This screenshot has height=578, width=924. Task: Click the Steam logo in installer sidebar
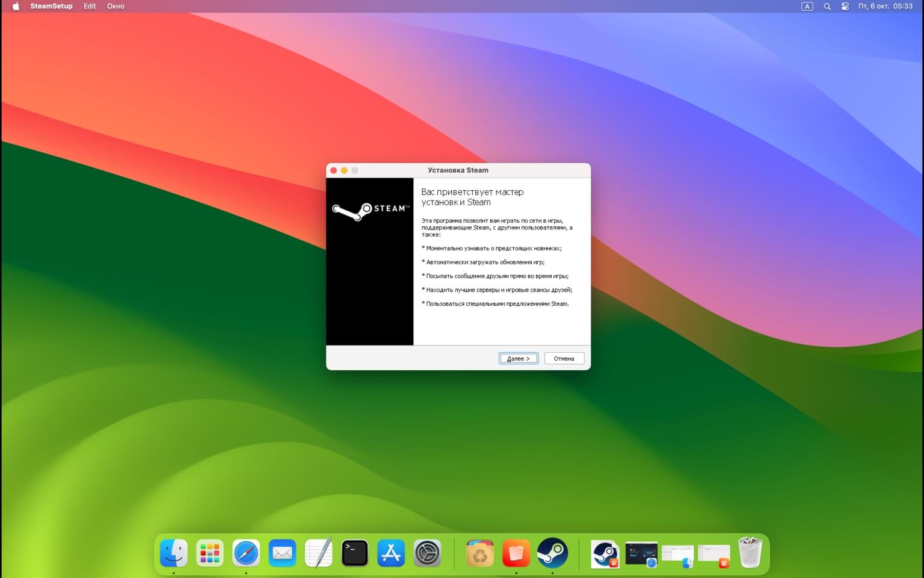point(370,210)
